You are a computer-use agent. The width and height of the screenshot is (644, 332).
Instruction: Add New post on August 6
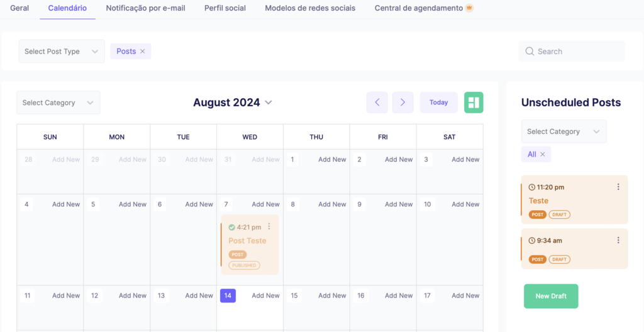click(x=199, y=204)
